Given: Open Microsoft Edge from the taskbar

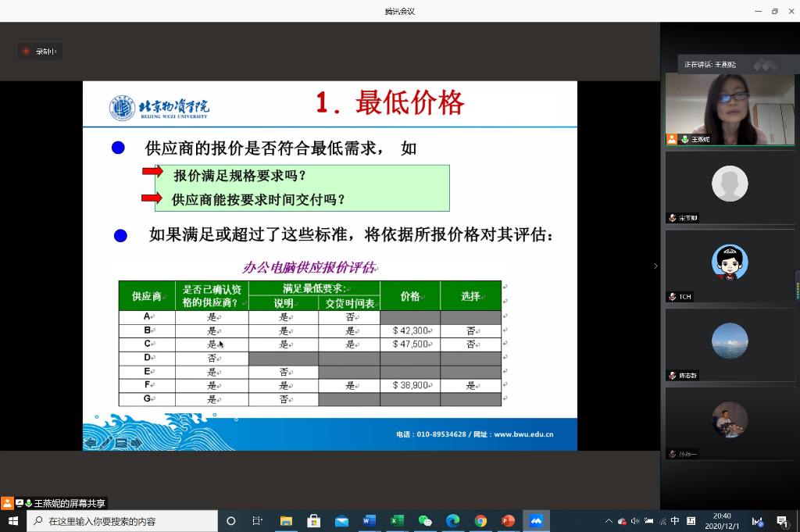Looking at the screenshot, I should click(x=452, y=521).
